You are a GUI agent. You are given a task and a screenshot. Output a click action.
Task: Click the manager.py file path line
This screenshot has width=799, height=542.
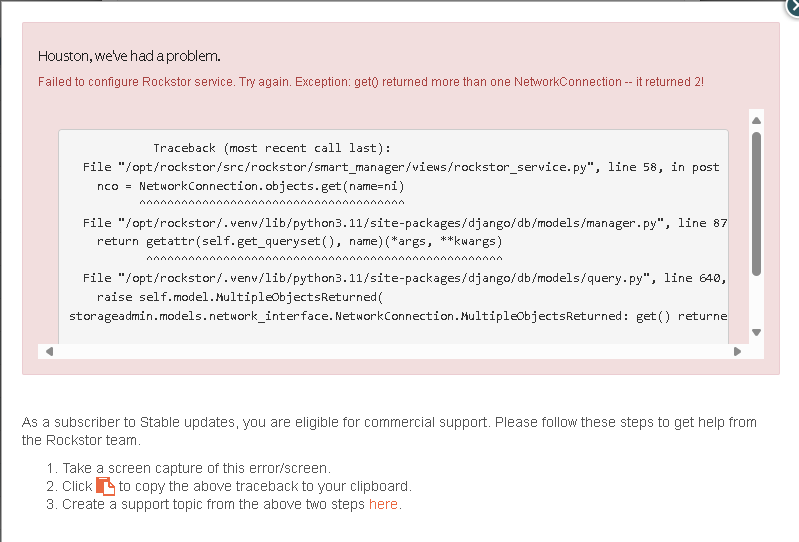(x=400, y=223)
